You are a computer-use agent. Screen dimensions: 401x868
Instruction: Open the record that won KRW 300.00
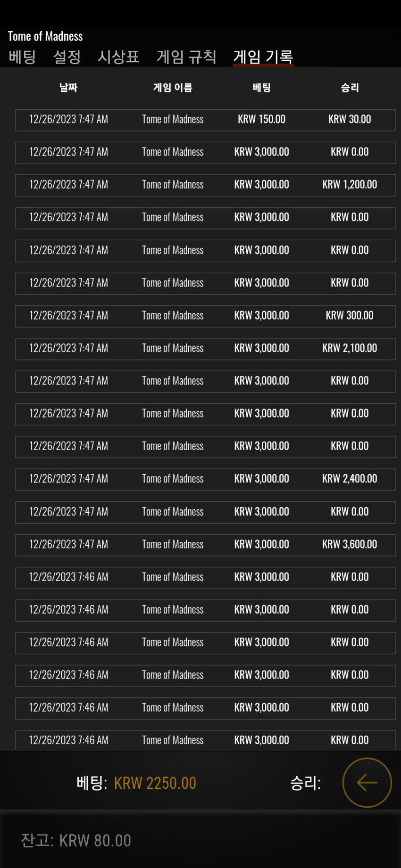[x=205, y=316]
